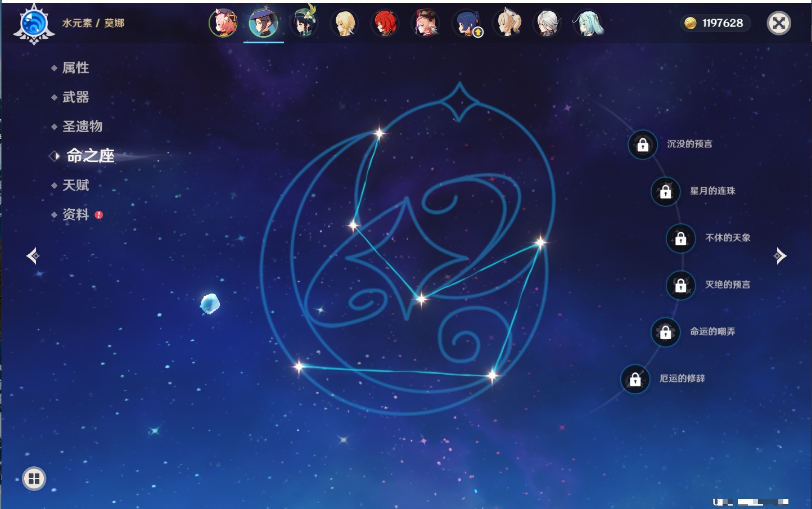Open locked constellation 不休的天象
The height and width of the screenshot is (509, 812).
click(x=681, y=238)
